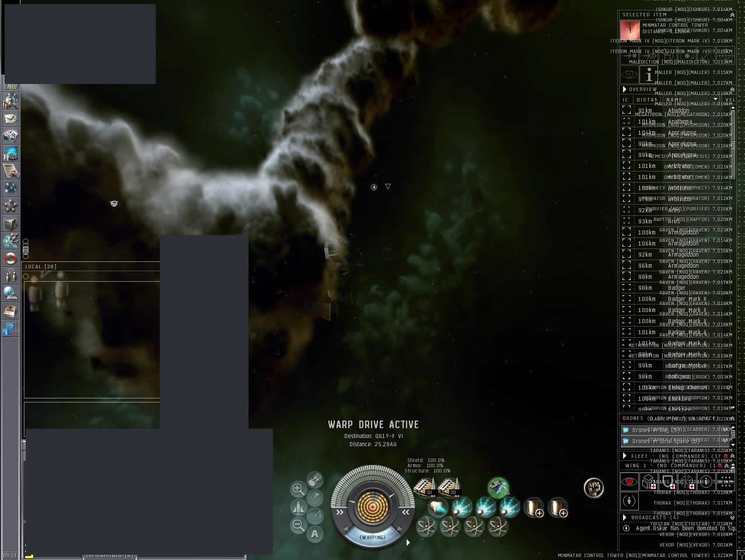Click the first atom low-slot module
The height and width of the screenshot is (560, 745).
pos(426,527)
